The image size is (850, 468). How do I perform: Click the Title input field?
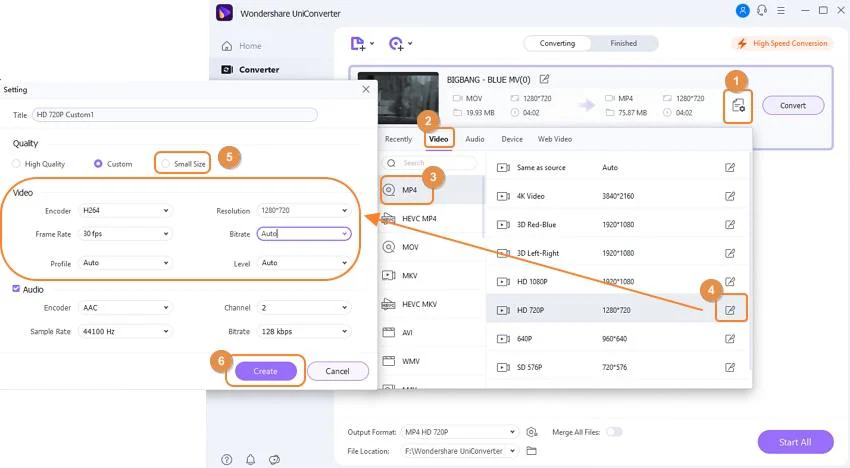click(x=175, y=114)
